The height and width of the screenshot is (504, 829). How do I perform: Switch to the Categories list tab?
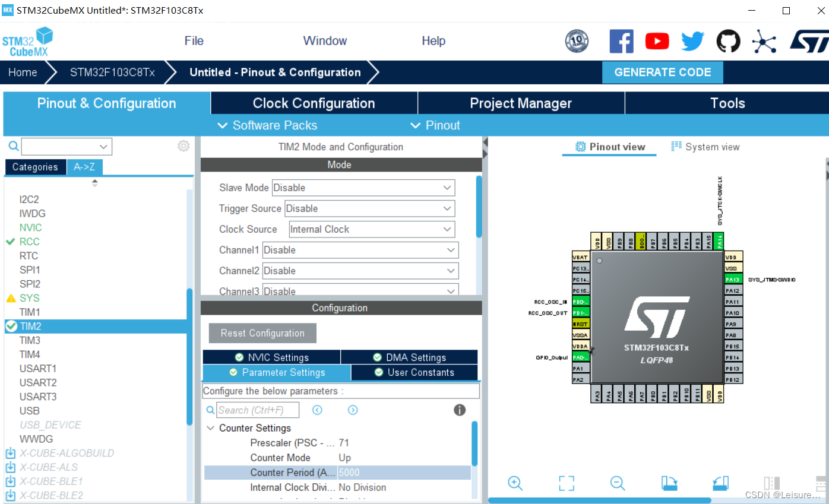[x=36, y=167]
